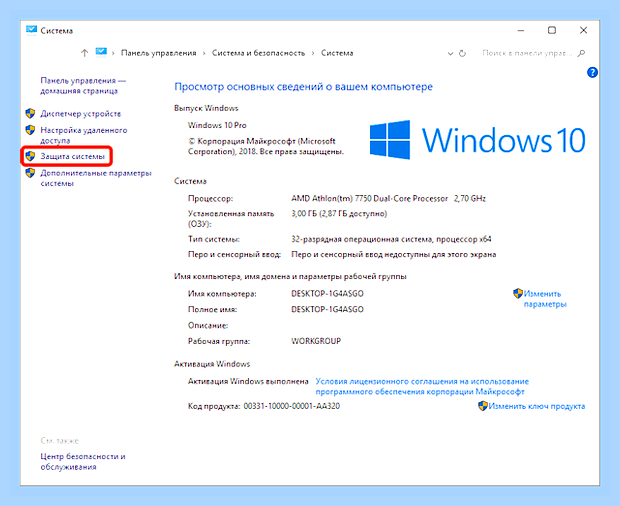Open Дополнительные параметры системы link
Screen dimensions: 620x506
[96, 178]
